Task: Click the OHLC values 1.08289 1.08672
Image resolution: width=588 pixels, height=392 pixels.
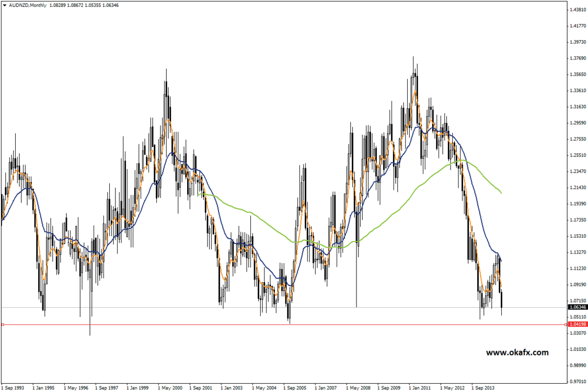Action: coord(67,5)
